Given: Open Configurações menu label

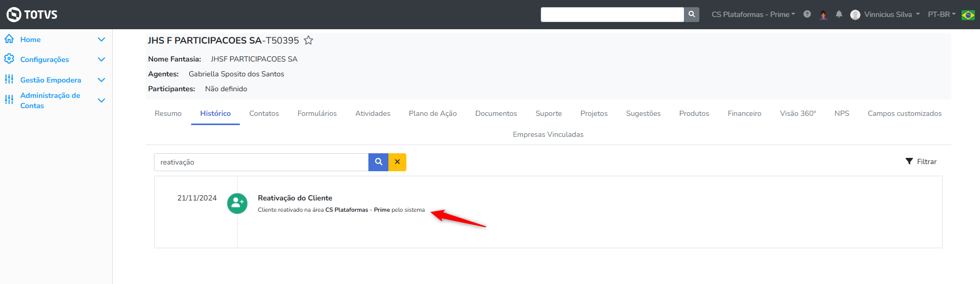Looking at the screenshot, I should pos(45,59).
